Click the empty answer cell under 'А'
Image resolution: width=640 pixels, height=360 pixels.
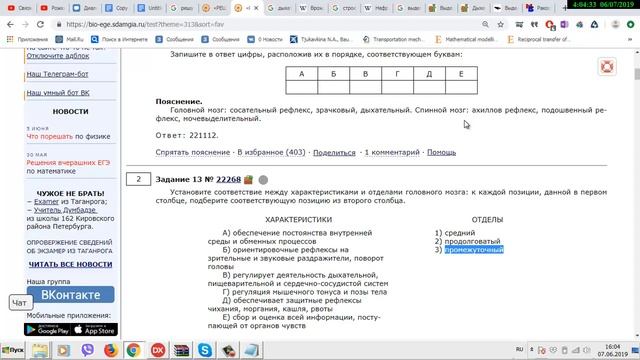pyautogui.click(x=302, y=87)
